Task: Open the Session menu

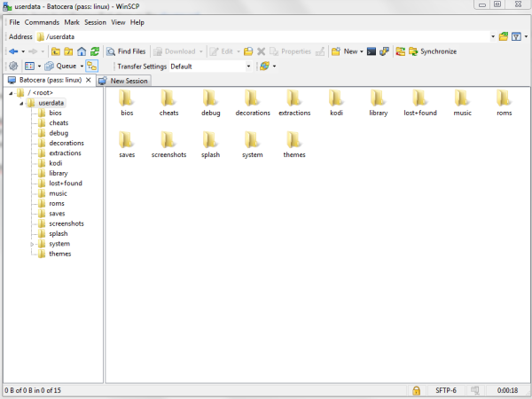Action: pyautogui.click(x=96, y=22)
